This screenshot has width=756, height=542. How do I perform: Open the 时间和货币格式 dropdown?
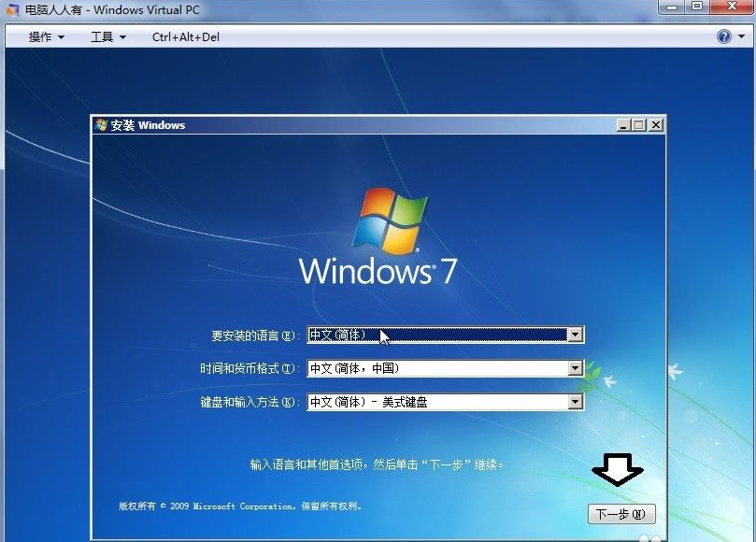(x=575, y=368)
